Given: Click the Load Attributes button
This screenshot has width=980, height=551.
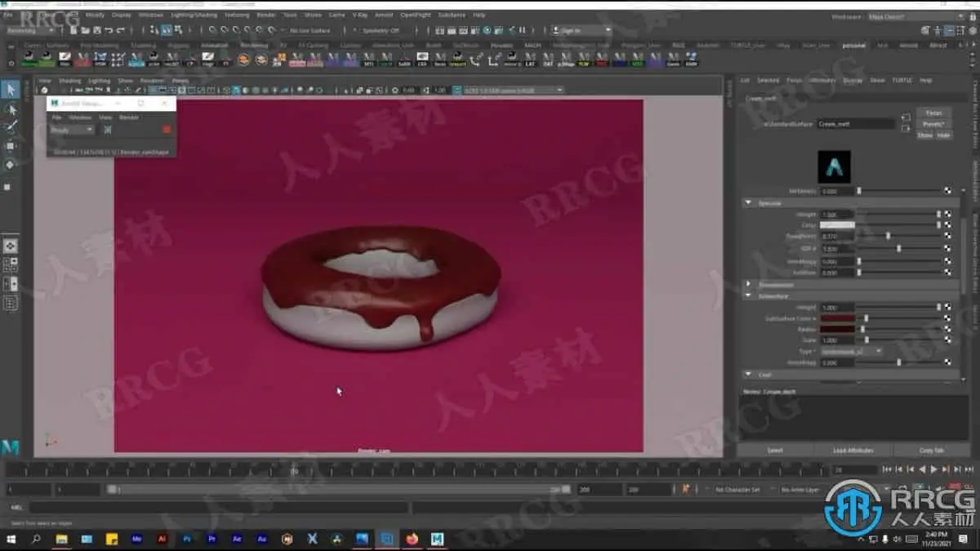Looking at the screenshot, I should 853,451.
